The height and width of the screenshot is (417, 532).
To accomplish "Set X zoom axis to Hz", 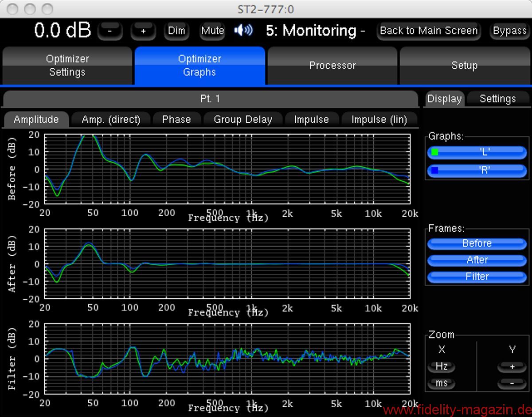I will pos(442,366).
